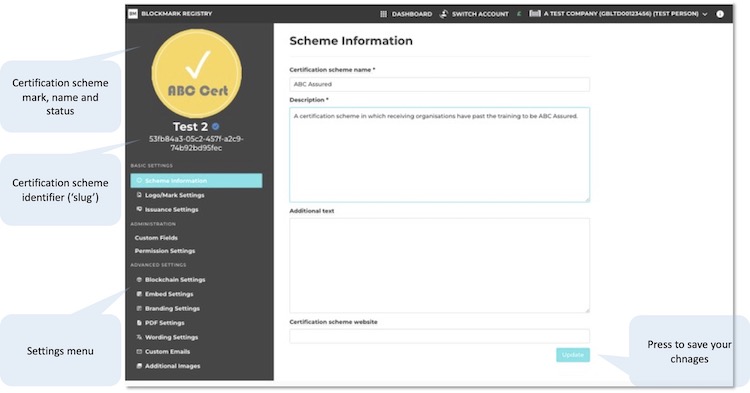
Task: Click the verified badge next to Test 2
Action: [216, 127]
